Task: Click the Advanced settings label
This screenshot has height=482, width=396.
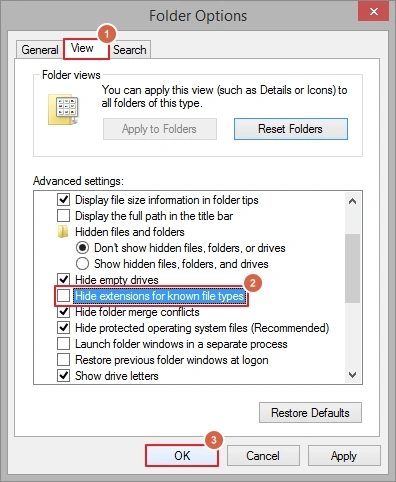Action: pos(78,181)
